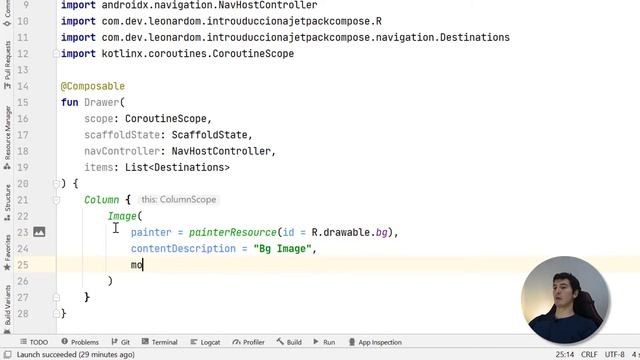Open the TODO tool window
This screenshot has height=360, width=640.
[x=34, y=342]
